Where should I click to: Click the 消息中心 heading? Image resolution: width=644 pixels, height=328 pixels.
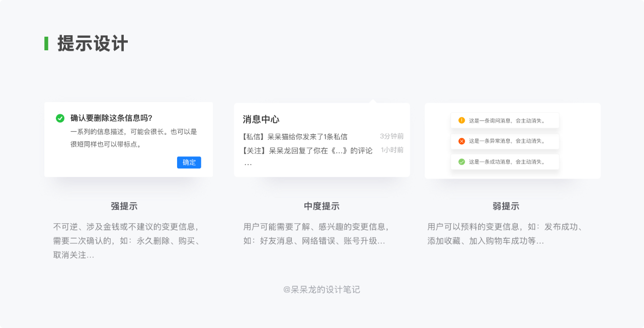click(261, 119)
